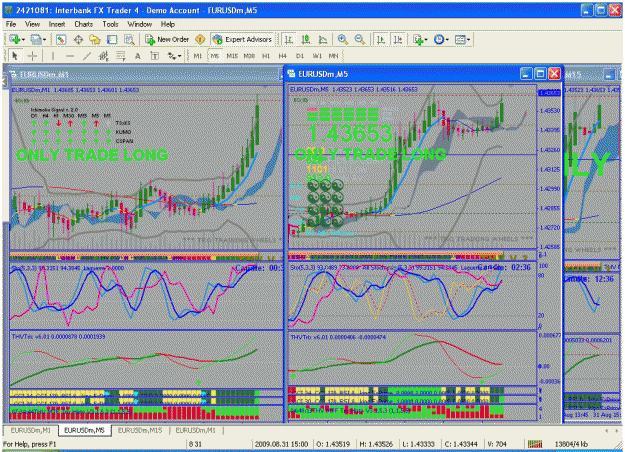Select the Text tool marked A
This screenshot has height=452, width=625.
(138, 56)
